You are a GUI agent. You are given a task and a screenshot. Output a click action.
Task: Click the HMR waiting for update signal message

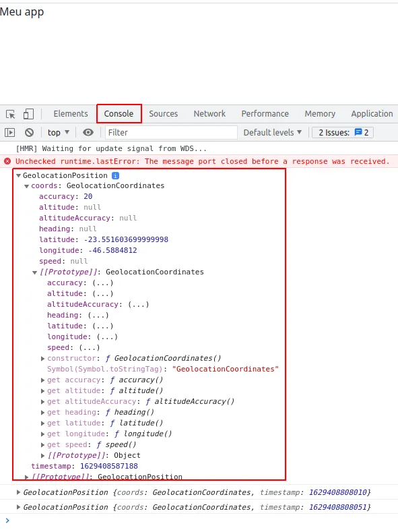coord(111,148)
